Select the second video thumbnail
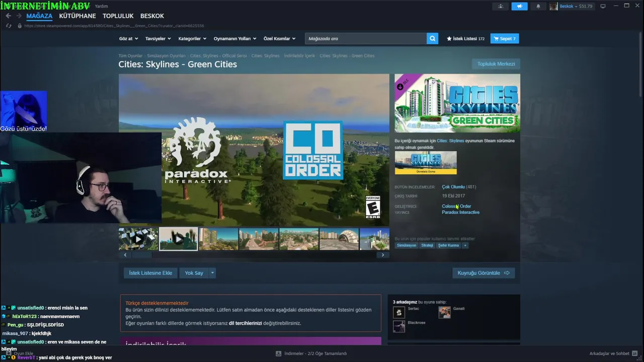 point(178,239)
